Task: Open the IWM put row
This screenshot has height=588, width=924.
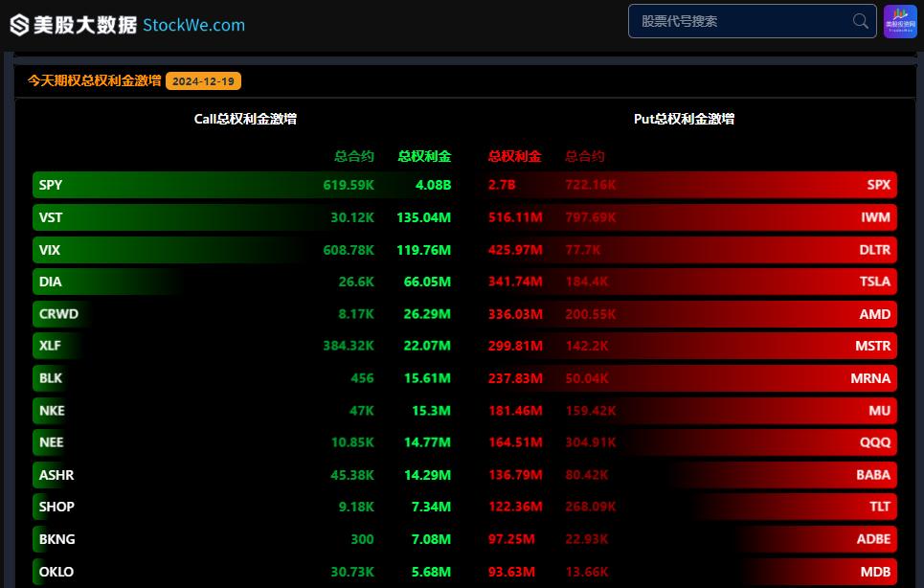Action: pos(692,217)
